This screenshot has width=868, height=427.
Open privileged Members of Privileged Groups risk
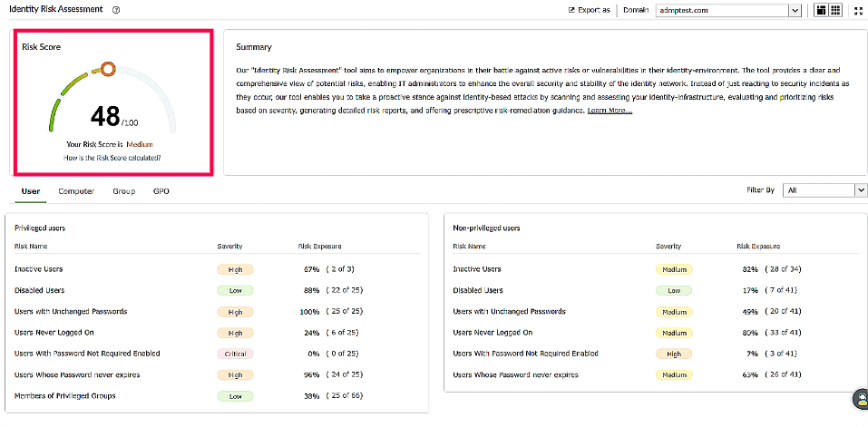pyautogui.click(x=65, y=396)
